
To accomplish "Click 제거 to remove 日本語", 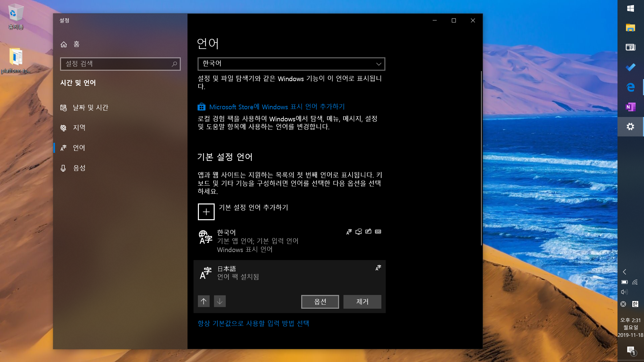I will tap(362, 302).
